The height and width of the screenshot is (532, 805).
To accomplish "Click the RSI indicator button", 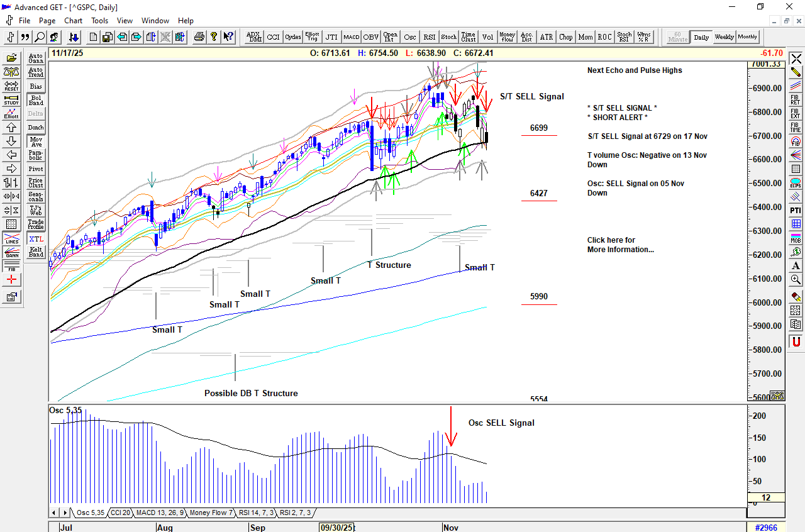I will pos(429,37).
